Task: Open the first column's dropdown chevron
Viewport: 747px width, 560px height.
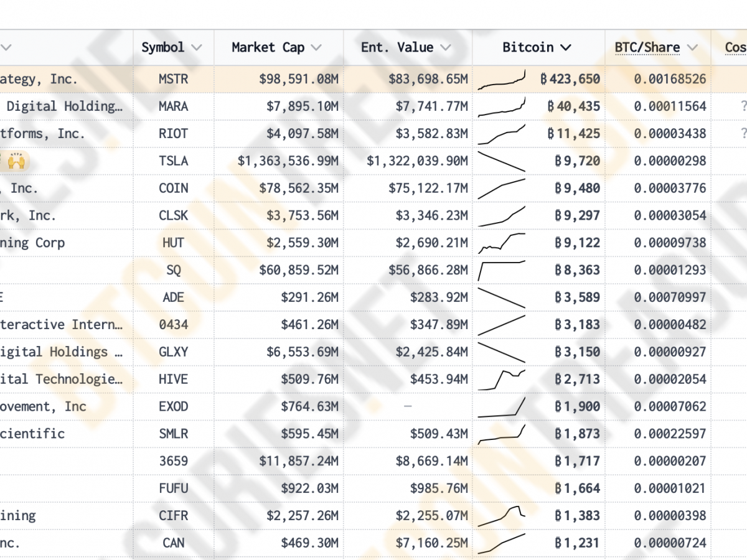Action: click(6, 47)
